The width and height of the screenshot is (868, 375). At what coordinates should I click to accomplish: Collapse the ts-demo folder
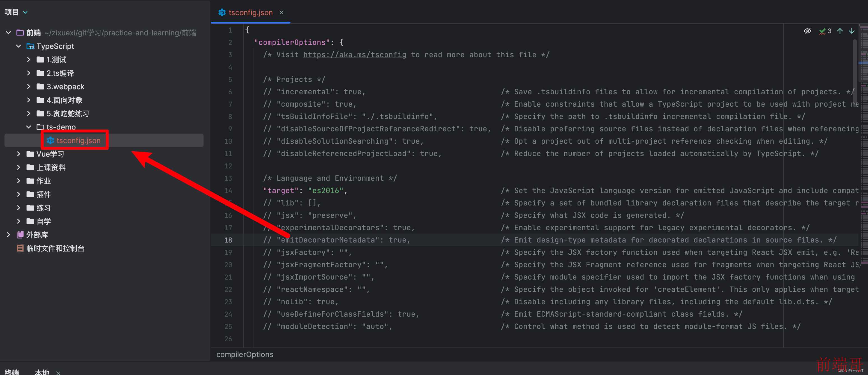(29, 127)
